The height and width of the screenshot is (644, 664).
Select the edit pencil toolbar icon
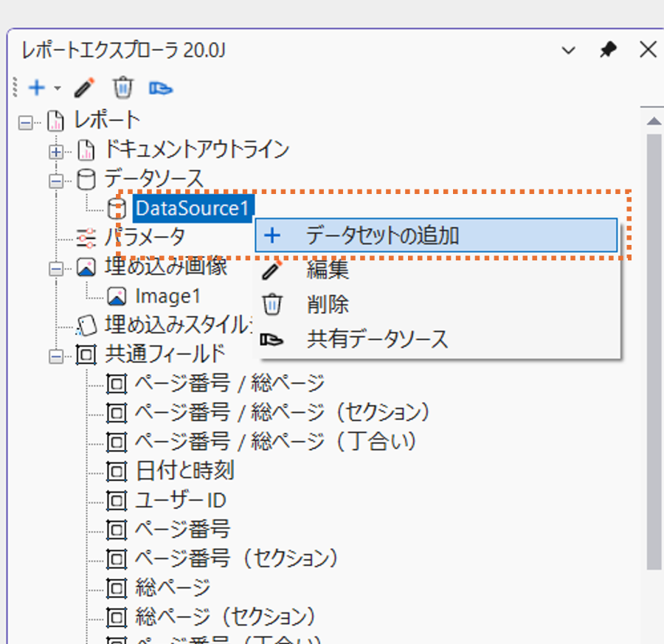(x=83, y=88)
